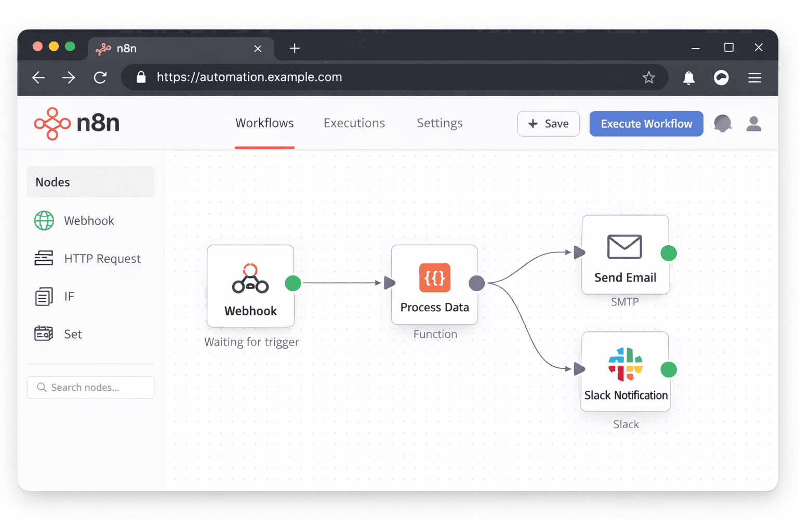Viewport: 798px width, 532px height.
Task: Open the user profile icon at top right
Action: click(754, 124)
